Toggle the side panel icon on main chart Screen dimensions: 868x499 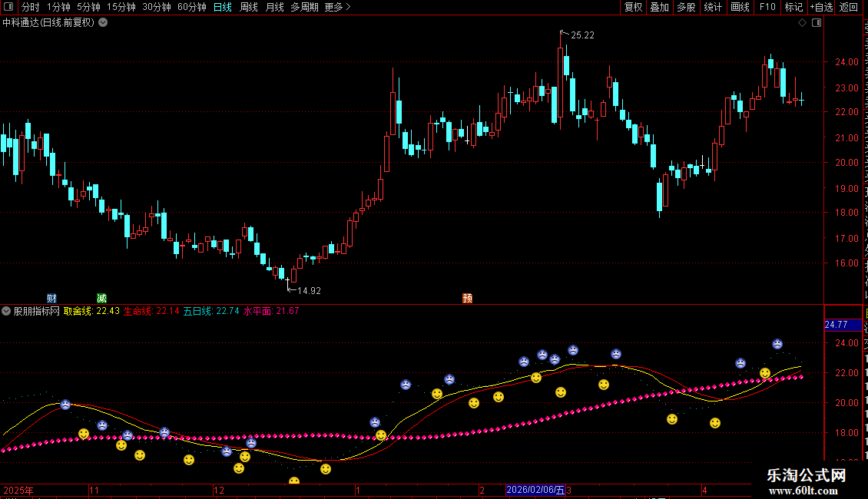coord(817,23)
